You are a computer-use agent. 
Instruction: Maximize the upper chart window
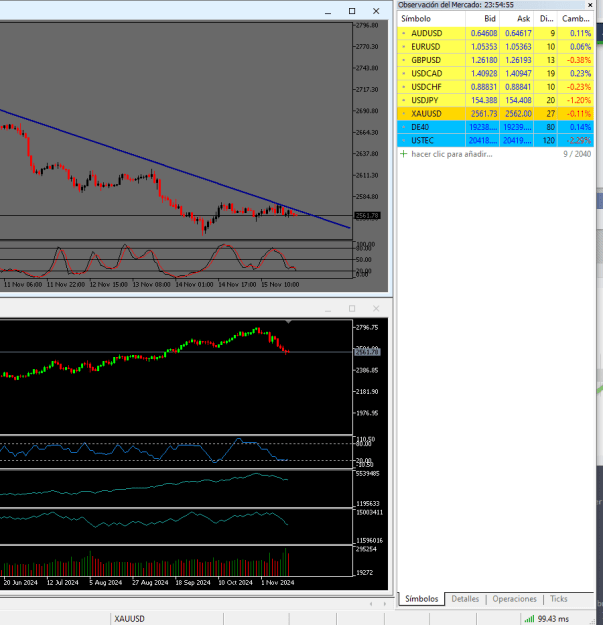[352, 11]
